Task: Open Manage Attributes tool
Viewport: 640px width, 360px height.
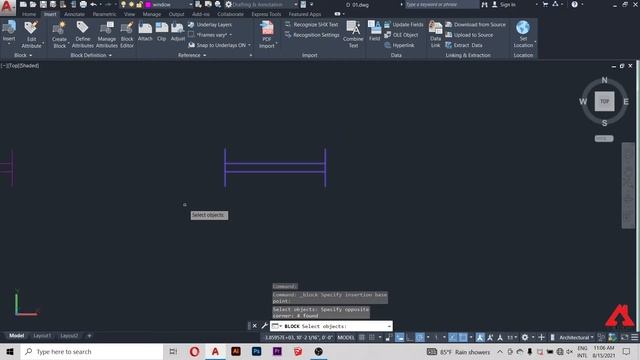Action: 107,35
